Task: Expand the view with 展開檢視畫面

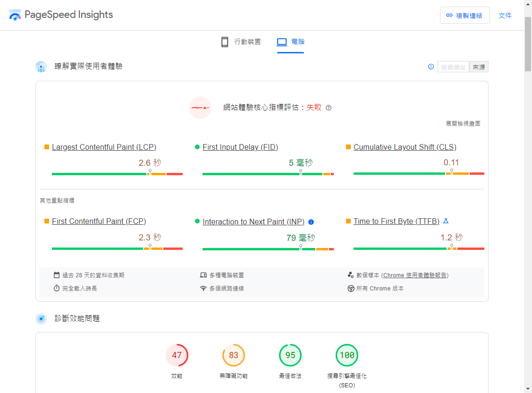Action: pyautogui.click(x=463, y=124)
